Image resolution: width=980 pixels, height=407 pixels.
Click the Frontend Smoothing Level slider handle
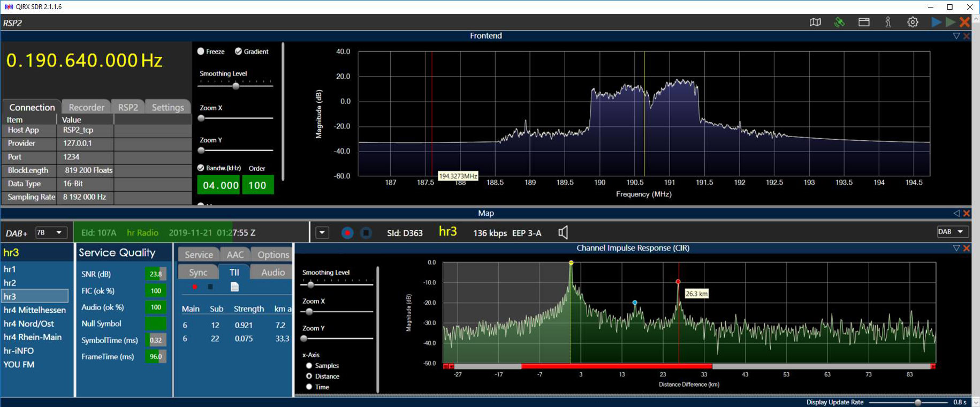tap(235, 86)
